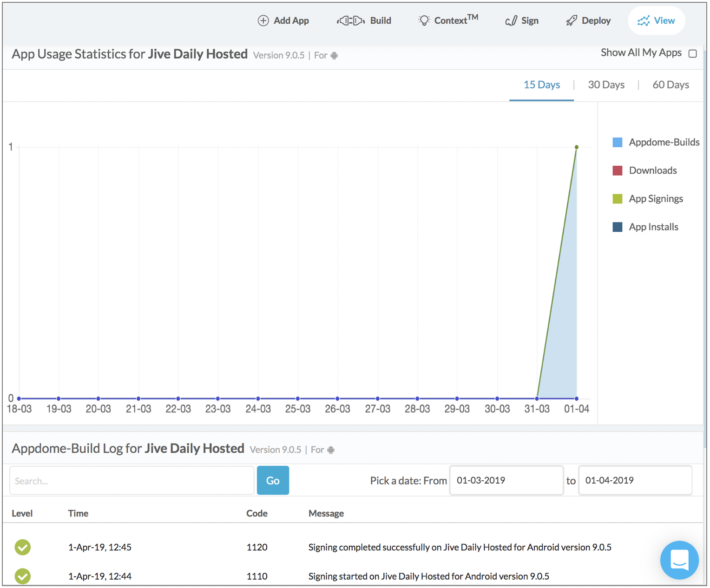Click the Sign pen icon
The height and width of the screenshot is (588, 710).
(511, 21)
